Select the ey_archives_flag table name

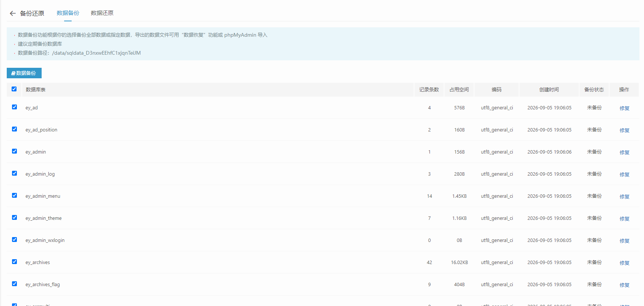pos(43,285)
